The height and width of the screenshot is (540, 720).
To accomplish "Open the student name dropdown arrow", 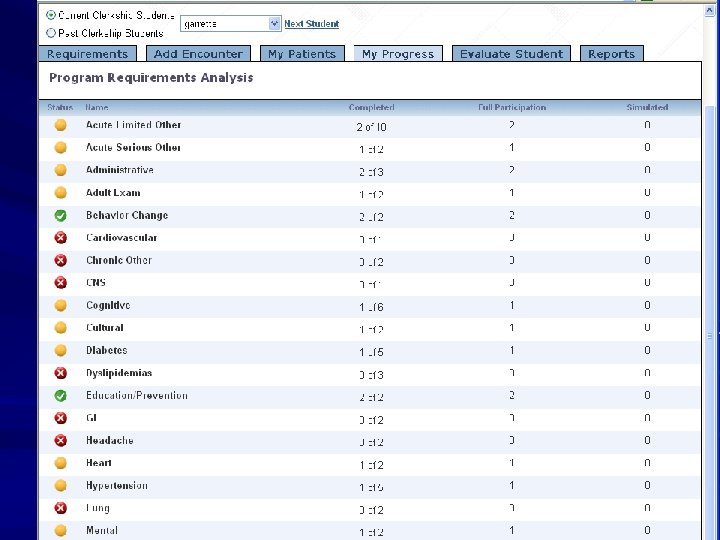I will 274,23.
